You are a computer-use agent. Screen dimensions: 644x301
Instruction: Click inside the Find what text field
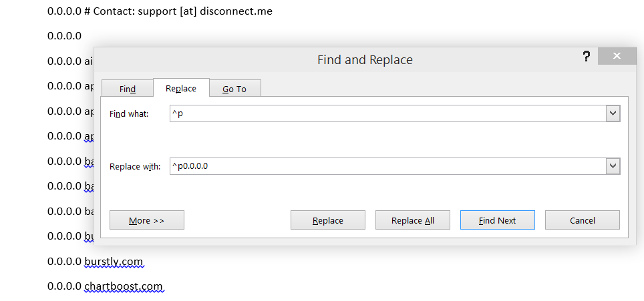(x=387, y=113)
